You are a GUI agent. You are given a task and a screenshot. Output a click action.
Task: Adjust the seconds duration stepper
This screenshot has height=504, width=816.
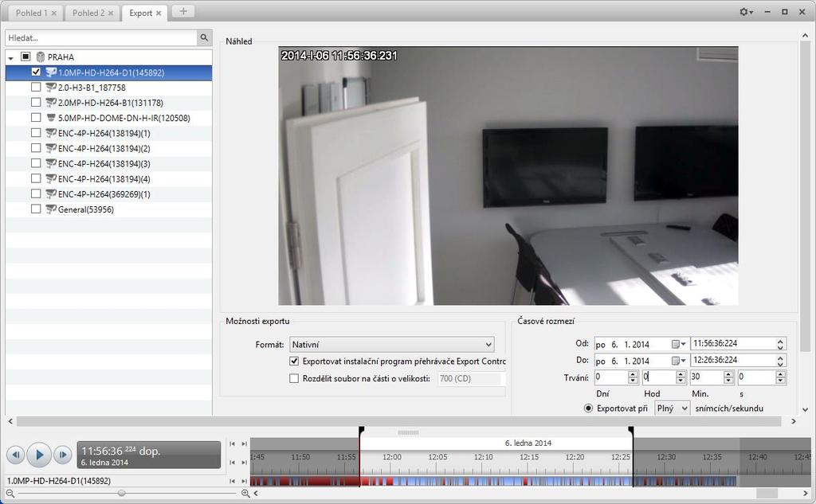tap(780, 377)
